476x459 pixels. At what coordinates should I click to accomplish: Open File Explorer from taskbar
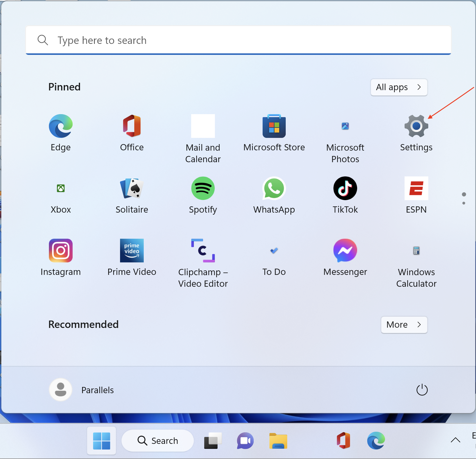(x=278, y=441)
